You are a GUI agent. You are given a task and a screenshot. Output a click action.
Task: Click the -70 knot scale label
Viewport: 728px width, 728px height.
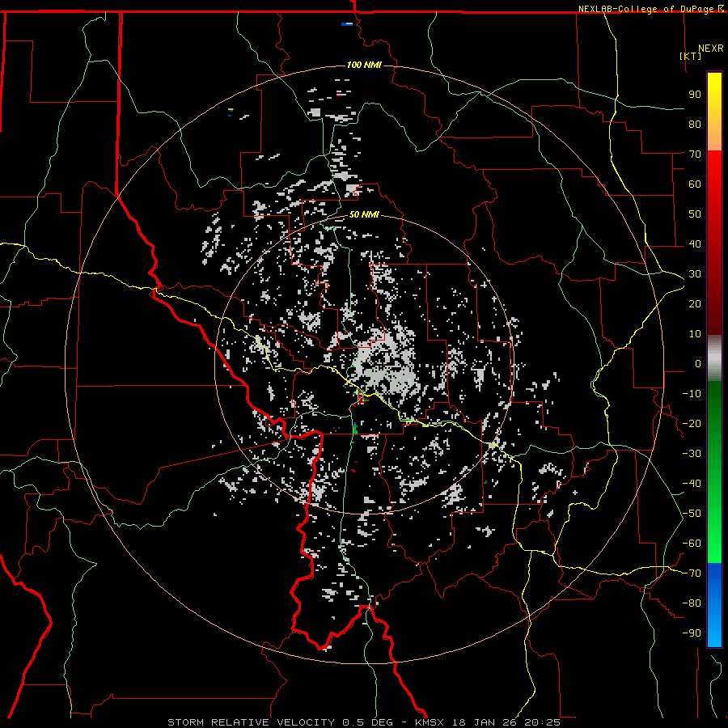coord(692,574)
